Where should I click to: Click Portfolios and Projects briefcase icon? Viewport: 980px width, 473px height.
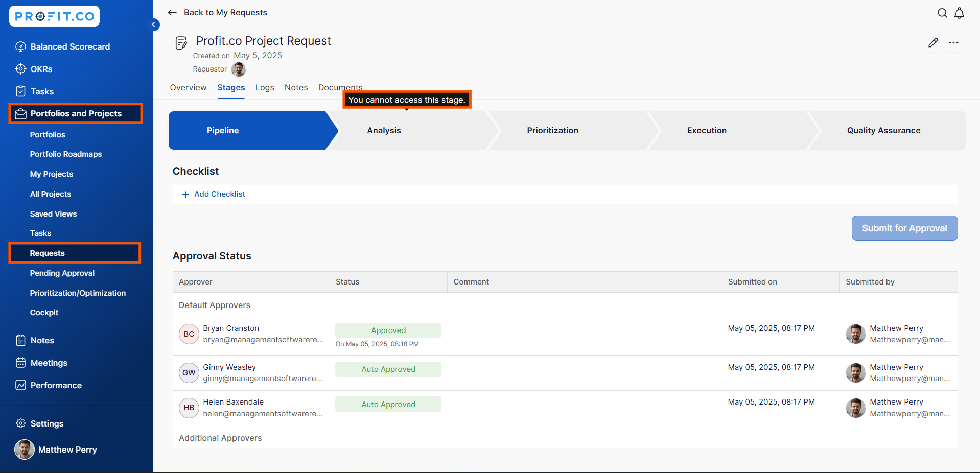pyautogui.click(x=20, y=113)
